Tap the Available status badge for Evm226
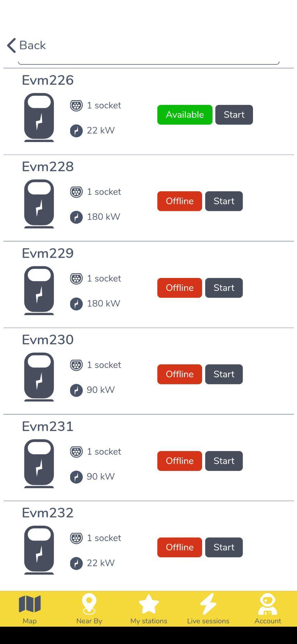The image size is (297, 644). coord(185,115)
